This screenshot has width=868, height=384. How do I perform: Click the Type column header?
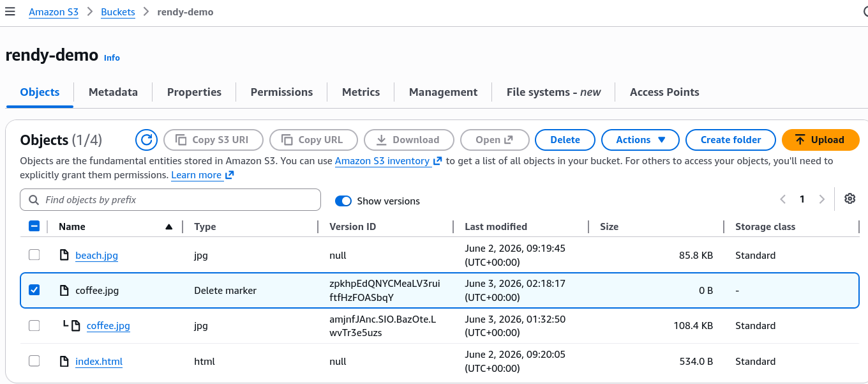(205, 226)
